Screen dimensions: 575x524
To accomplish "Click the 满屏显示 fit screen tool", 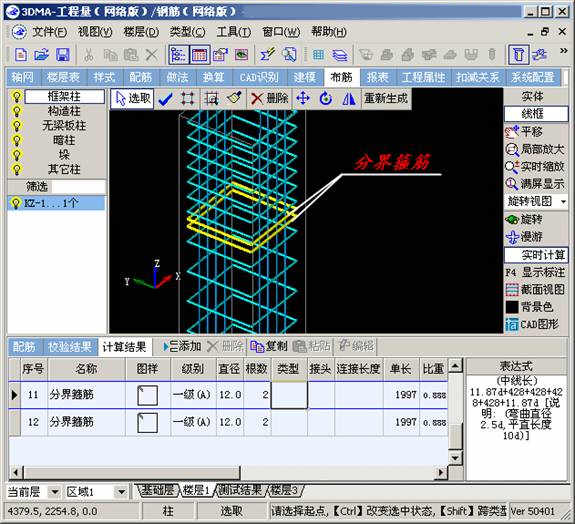I will pyautogui.click(x=535, y=184).
